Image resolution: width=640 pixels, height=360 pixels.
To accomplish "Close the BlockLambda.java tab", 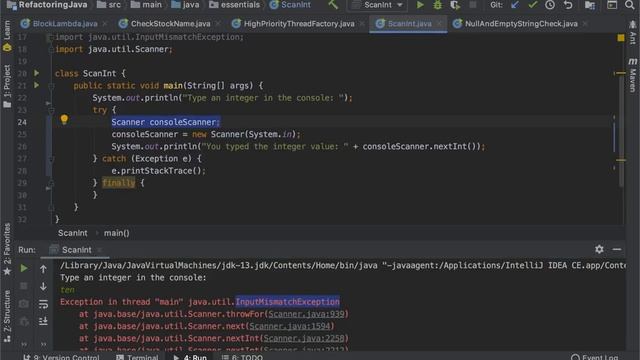I will pos(105,24).
